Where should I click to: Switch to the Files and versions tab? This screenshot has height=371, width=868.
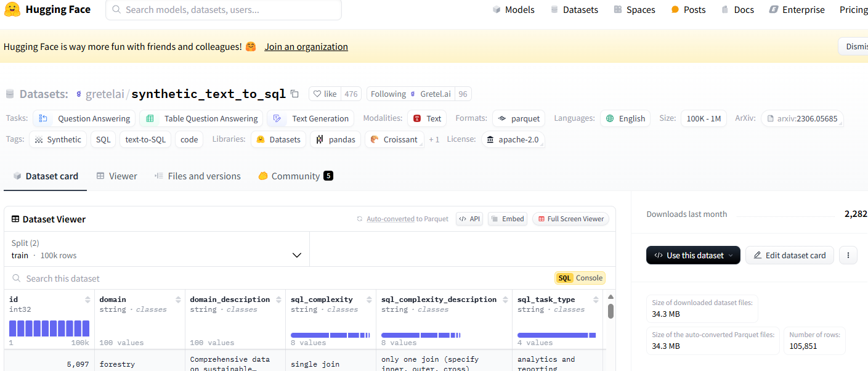pyautogui.click(x=197, y=176)
